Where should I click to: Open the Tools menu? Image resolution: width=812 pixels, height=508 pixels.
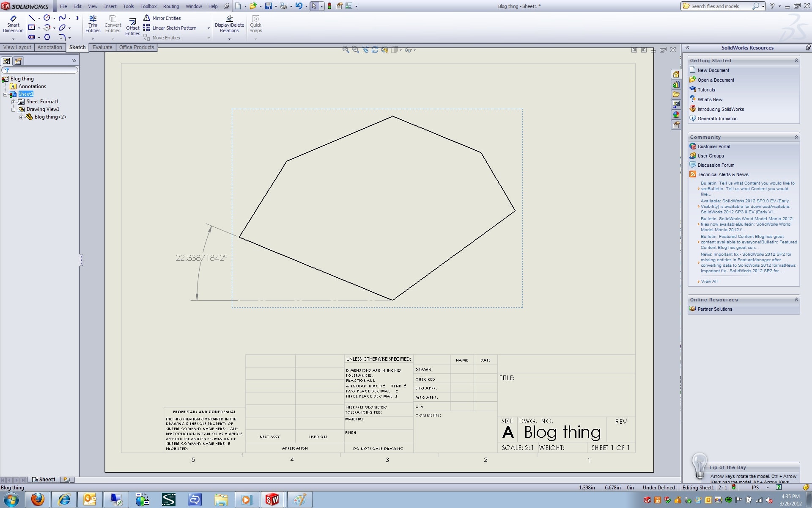point(128,6)
